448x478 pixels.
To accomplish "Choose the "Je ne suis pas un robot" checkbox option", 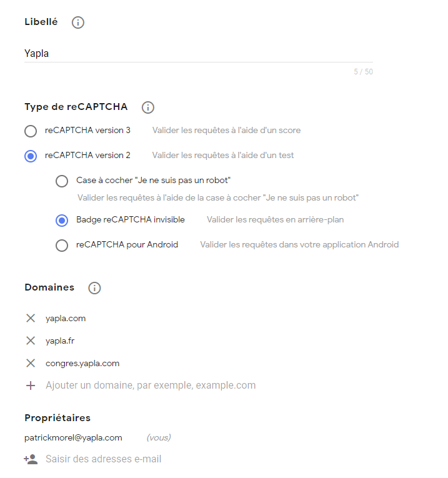I will tap(62, 181).
